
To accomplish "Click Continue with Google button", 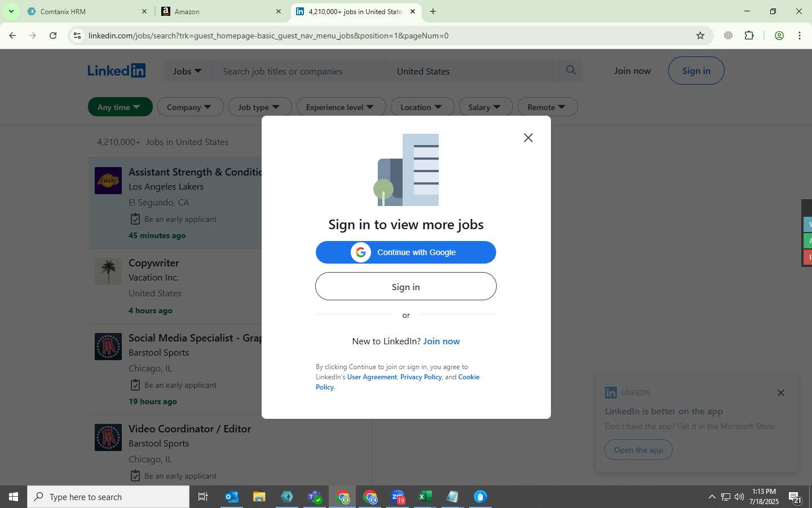I will 406,252.
